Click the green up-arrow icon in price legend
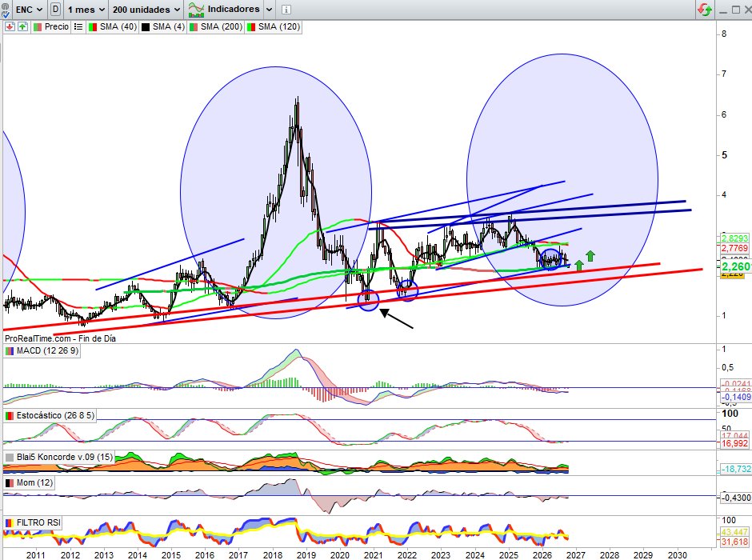The height and width of the screenshot is (560, 752). pos(22,27)
